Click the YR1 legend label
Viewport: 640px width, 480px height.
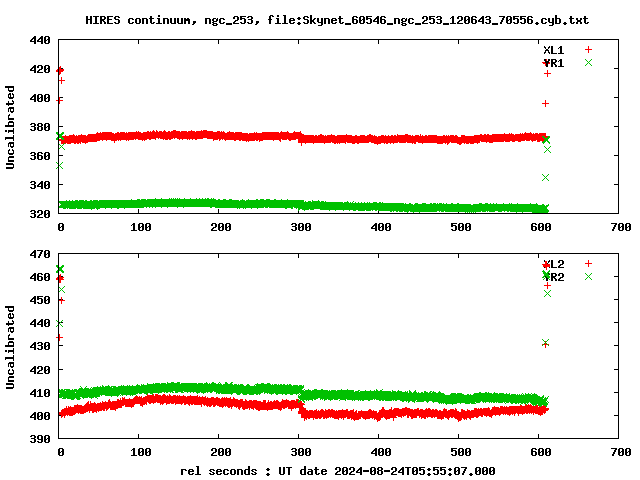[x=553, y=63]
